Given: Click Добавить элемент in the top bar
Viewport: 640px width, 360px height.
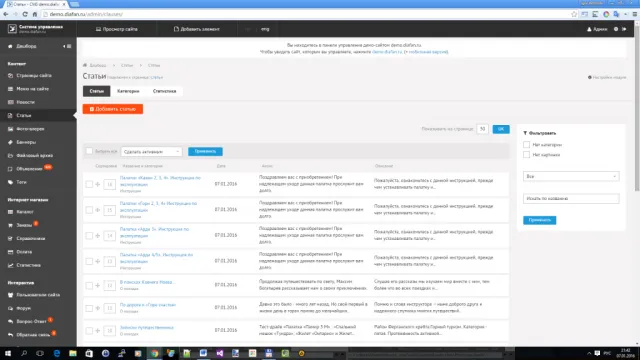Looking at the screenshot, I should (197, 29).
